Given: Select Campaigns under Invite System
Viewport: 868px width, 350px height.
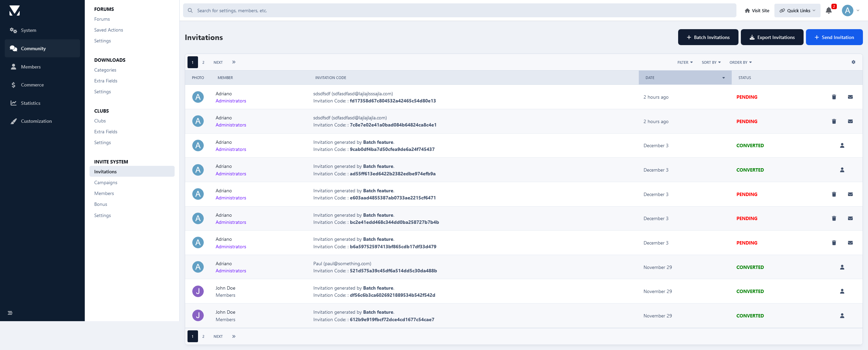Looking at the screenshot, I should 105,182.
